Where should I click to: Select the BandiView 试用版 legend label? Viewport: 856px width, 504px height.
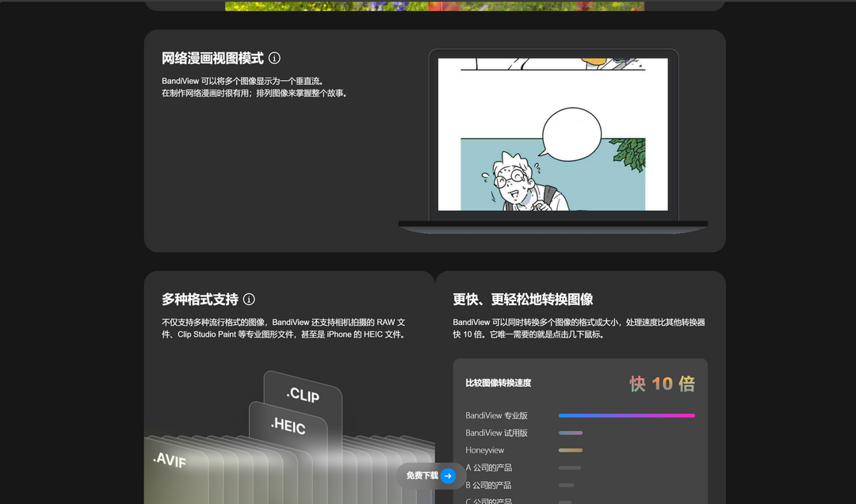(495, 433)
